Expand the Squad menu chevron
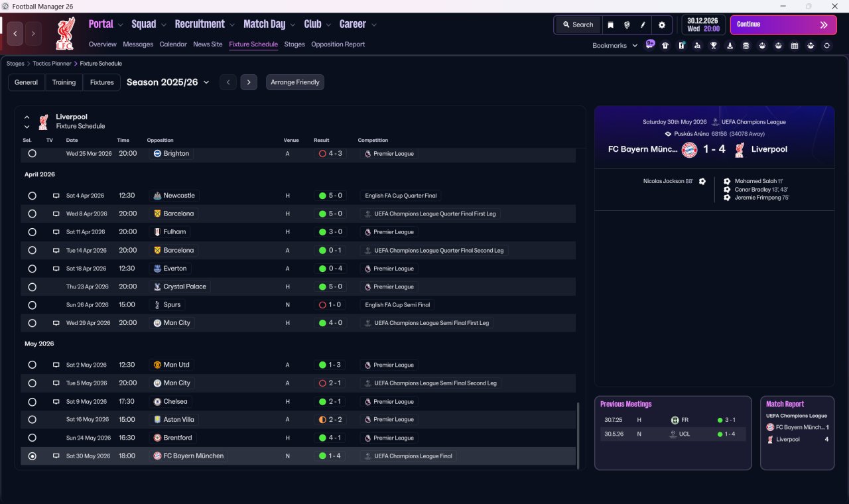This screenshot has width=849, height=504. [163, 25]
